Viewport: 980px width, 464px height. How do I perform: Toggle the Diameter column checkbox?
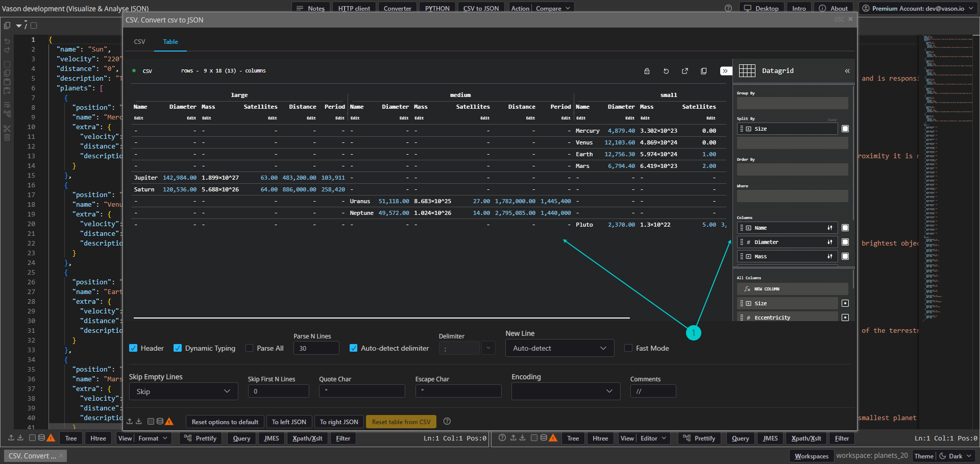845,242
